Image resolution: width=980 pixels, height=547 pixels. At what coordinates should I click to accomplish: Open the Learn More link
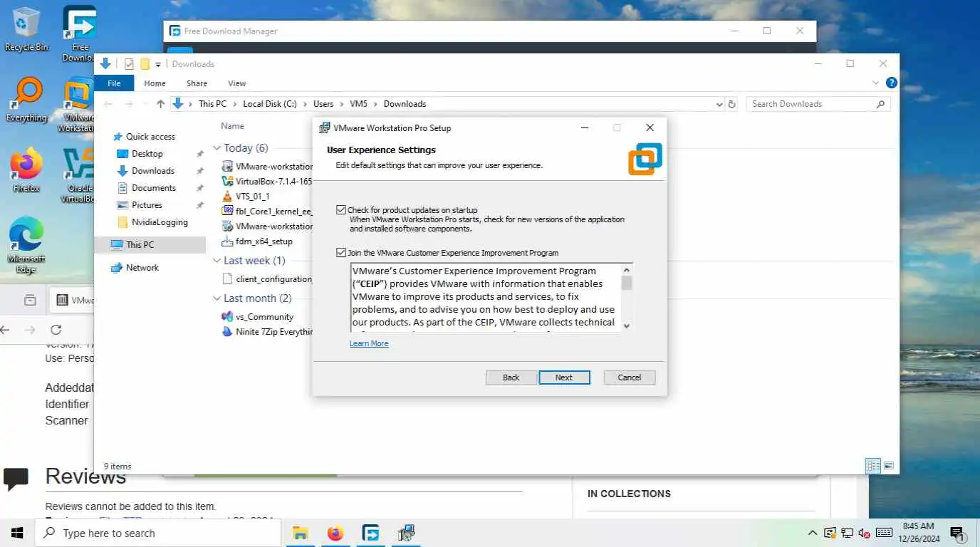pyautogui.click(x=369, y=343)
